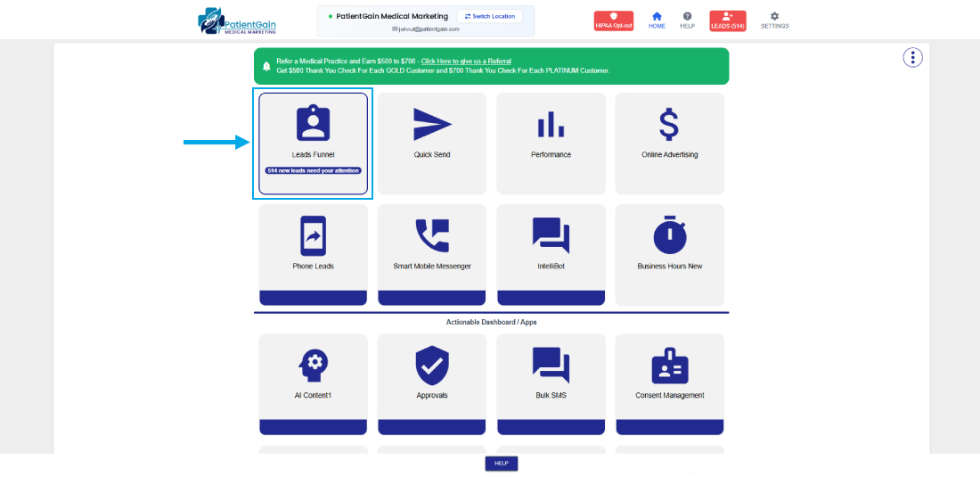Open the three-dot options menu
980x477 pixels.
[x=912, y=58]
